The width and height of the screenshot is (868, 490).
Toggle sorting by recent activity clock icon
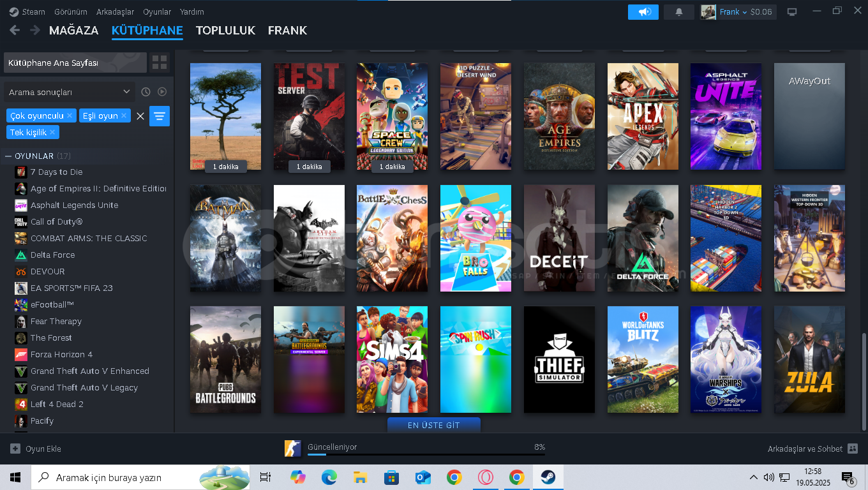point(146,92)
